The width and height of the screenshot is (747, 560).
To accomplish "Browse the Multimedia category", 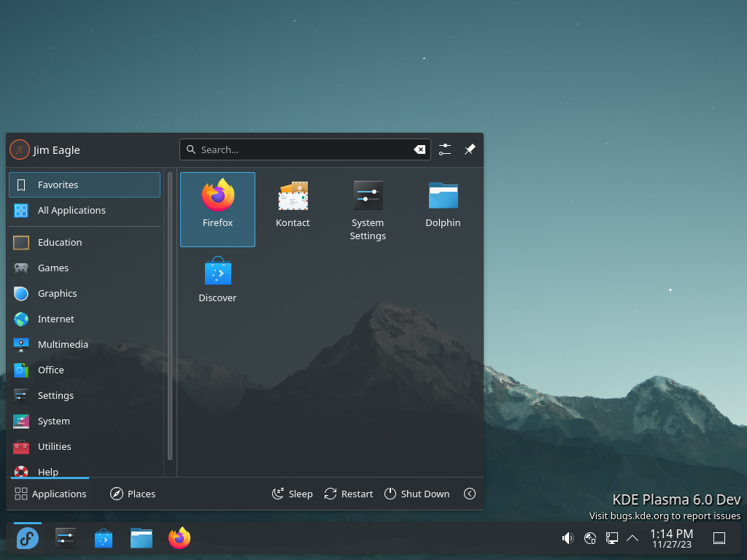I will [x=85, y=344].
